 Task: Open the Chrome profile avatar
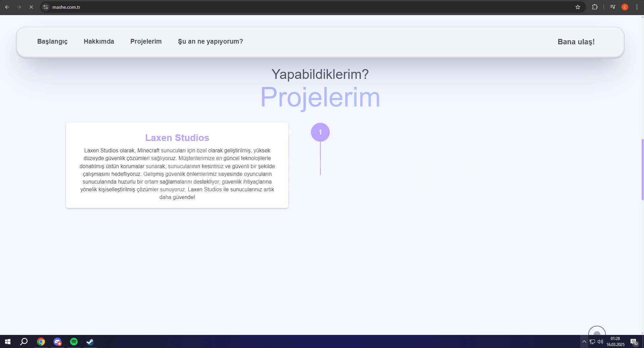click(625, 7)
